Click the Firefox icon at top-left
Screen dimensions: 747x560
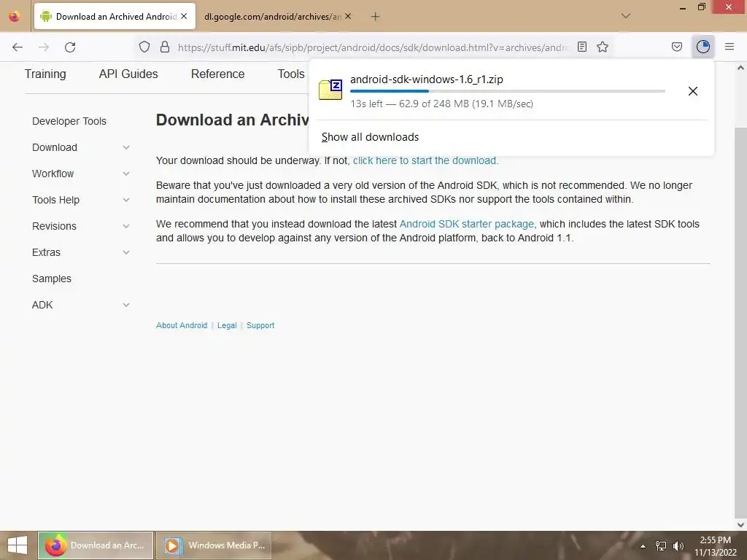click(x=15, y=16)
